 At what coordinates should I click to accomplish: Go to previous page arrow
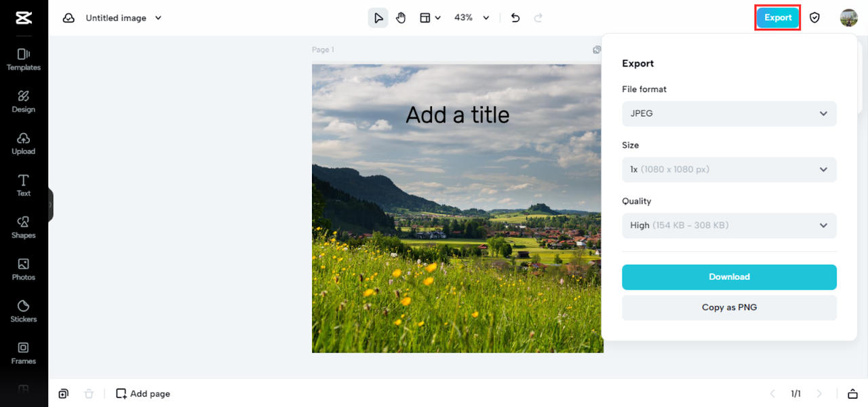point(772,393)
